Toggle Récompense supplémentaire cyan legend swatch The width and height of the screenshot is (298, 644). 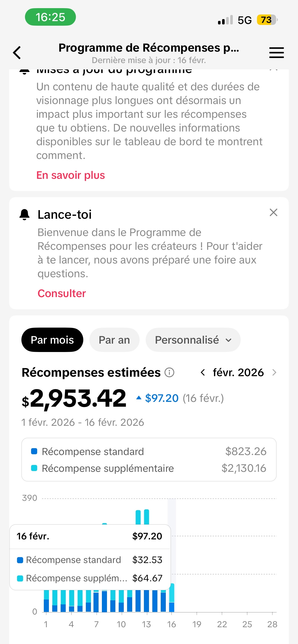coord(34,468)
